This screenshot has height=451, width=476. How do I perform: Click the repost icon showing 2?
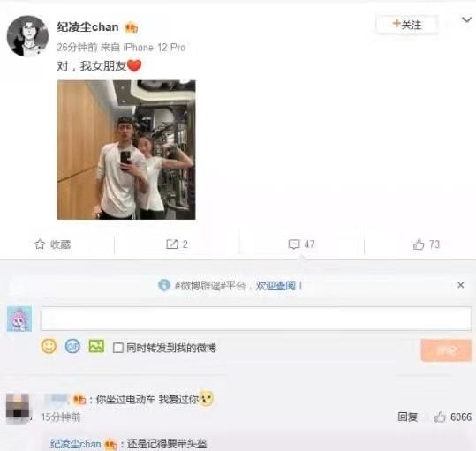172,244
